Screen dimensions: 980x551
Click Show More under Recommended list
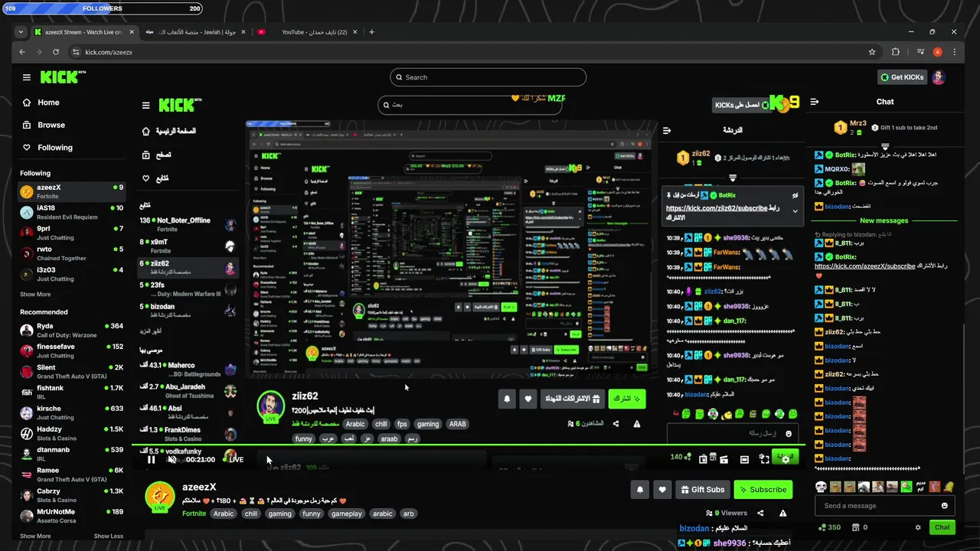(x=35, y=536)
